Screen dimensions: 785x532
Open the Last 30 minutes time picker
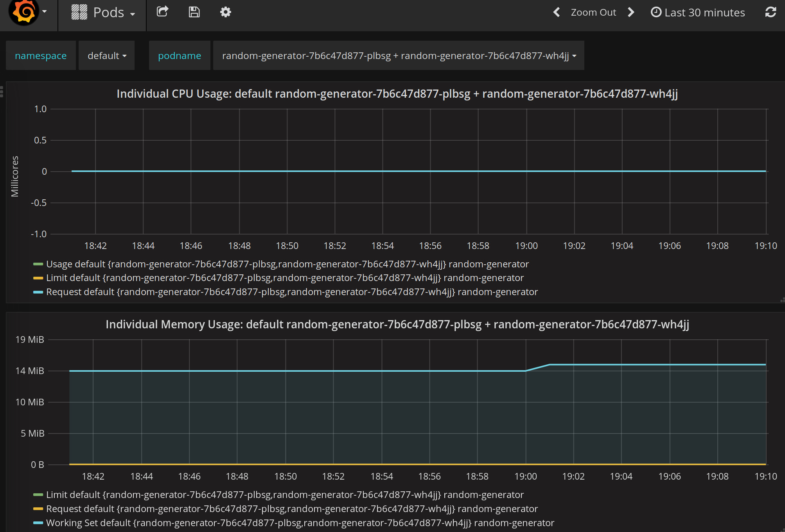click(698, 13)
